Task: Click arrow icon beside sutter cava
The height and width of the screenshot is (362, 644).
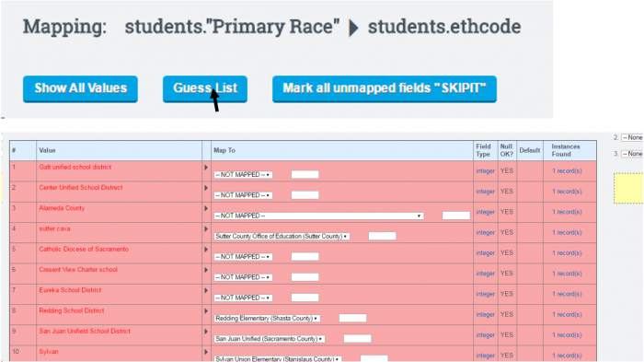Action: coord(206,229)
